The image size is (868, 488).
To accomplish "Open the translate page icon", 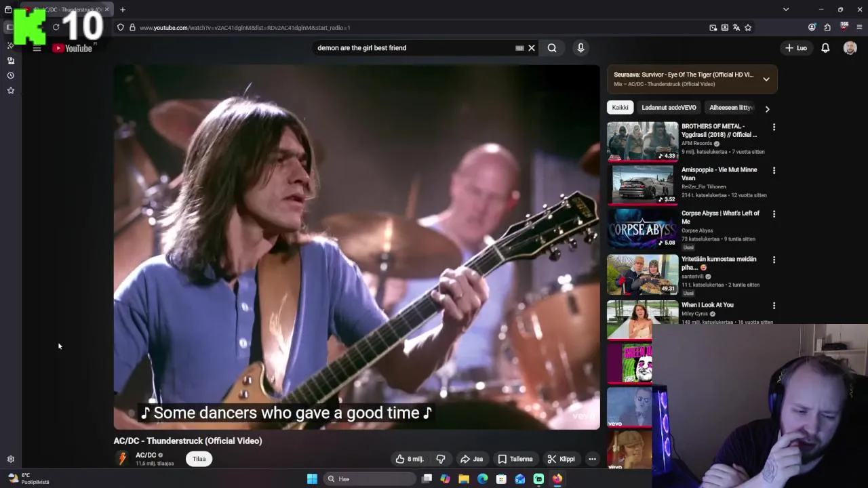I will 736,28.
